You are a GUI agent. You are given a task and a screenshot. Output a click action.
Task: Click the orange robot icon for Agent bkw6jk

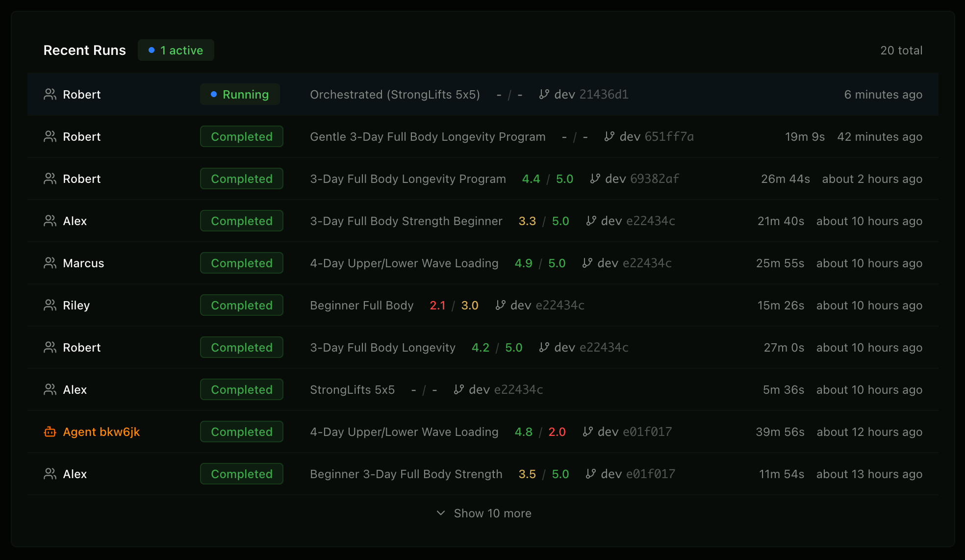50,432
